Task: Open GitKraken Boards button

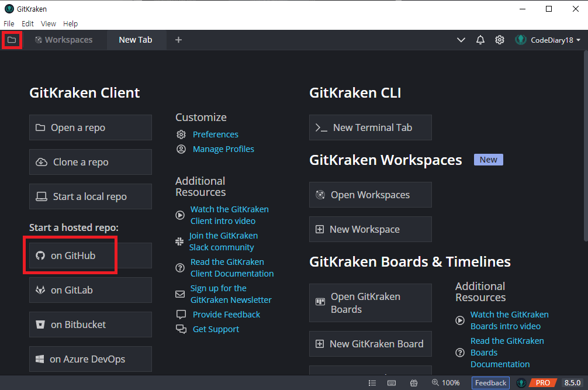Action: 370,303
